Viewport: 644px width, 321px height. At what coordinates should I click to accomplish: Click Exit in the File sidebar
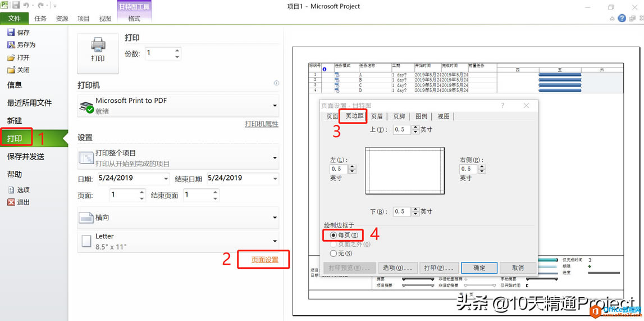click(x=19, y=202)
